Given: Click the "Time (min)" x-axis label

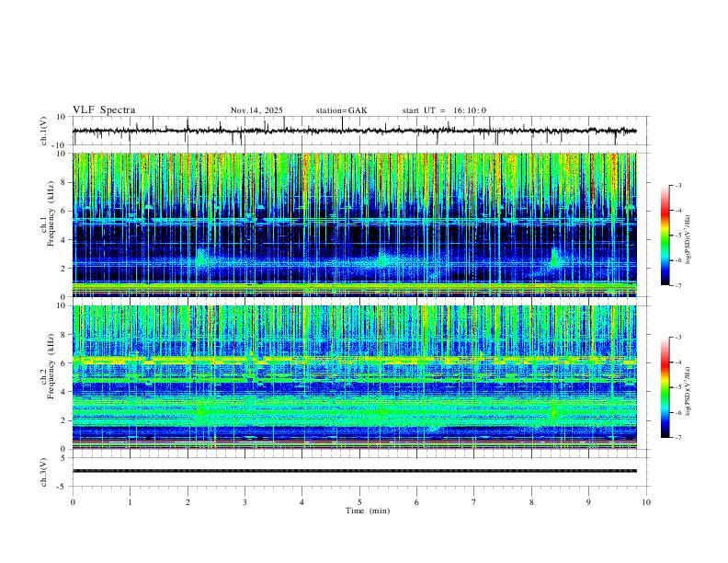Looking at the screenshot, I should 368,511.
